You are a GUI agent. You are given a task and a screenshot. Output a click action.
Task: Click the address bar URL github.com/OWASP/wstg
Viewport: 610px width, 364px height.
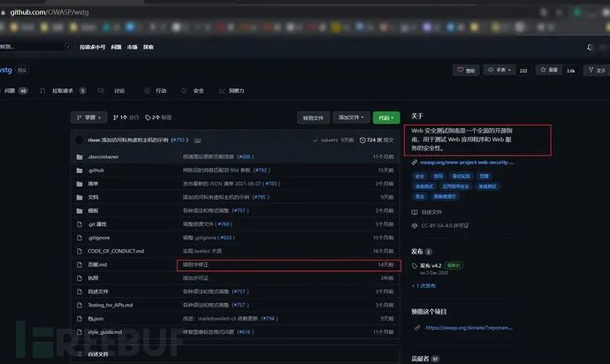pos(50,12)
